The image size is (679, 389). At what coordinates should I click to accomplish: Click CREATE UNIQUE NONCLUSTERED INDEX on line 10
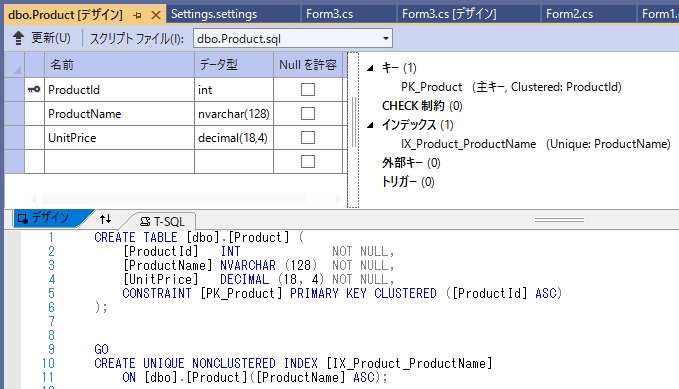coord(206,363)
